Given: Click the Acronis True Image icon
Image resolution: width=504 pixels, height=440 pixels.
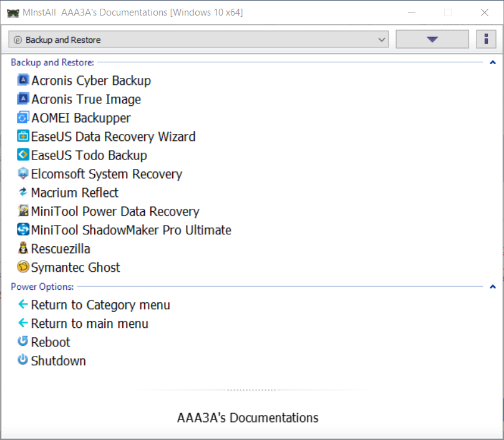Looking at the screenshot, I should (x=23, y=98).
